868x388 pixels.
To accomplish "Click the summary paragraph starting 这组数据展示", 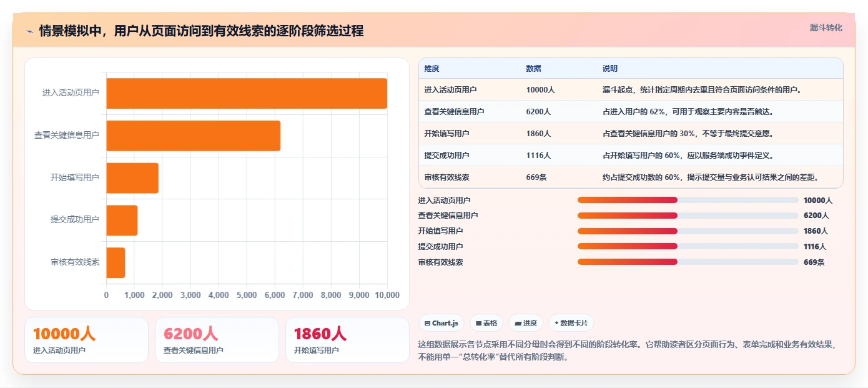I will tap(628, 351).
